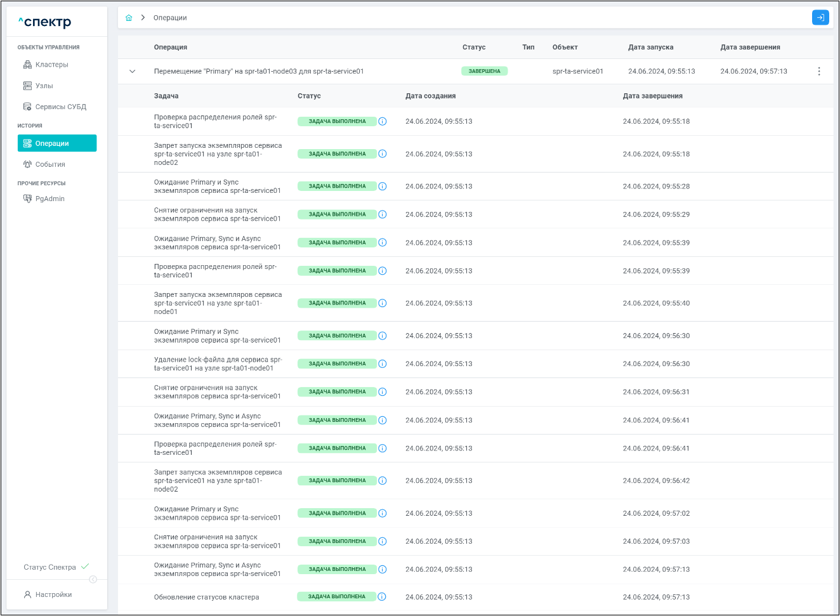
Task: Click info icon next to "Обновление статусов кластера" status
Action: click(382, 597)
